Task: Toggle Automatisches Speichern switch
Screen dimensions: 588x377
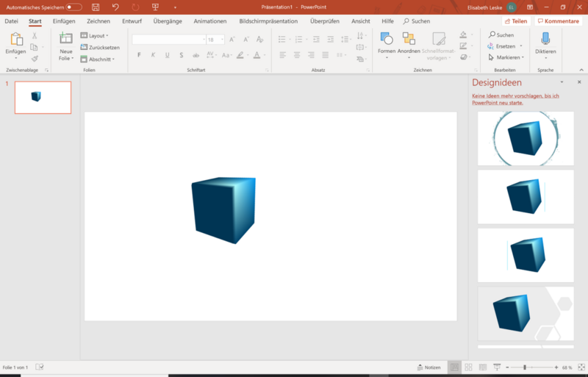Action: click(73, 7)
